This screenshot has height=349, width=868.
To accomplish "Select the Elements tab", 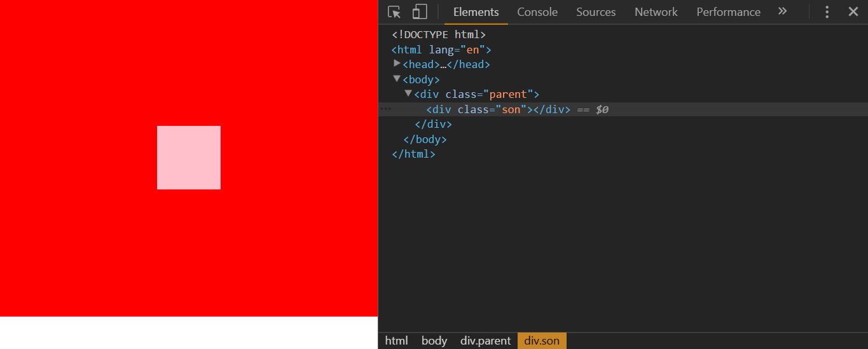I will coord(476,12).
